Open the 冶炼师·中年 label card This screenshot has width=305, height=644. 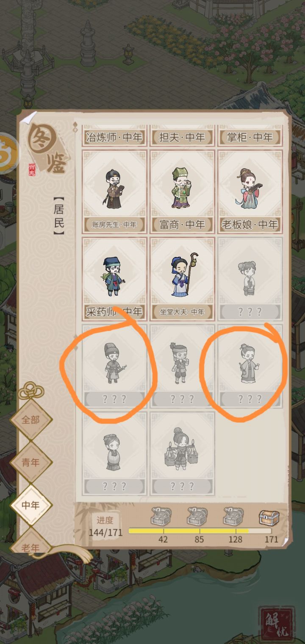(x=114, y=136)
